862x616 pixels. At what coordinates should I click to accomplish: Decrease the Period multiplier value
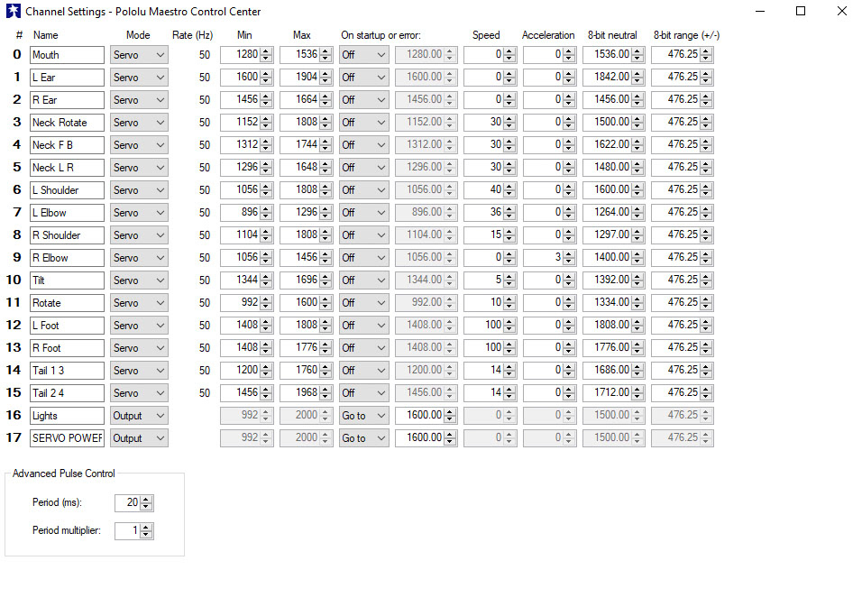pos(146,535)
